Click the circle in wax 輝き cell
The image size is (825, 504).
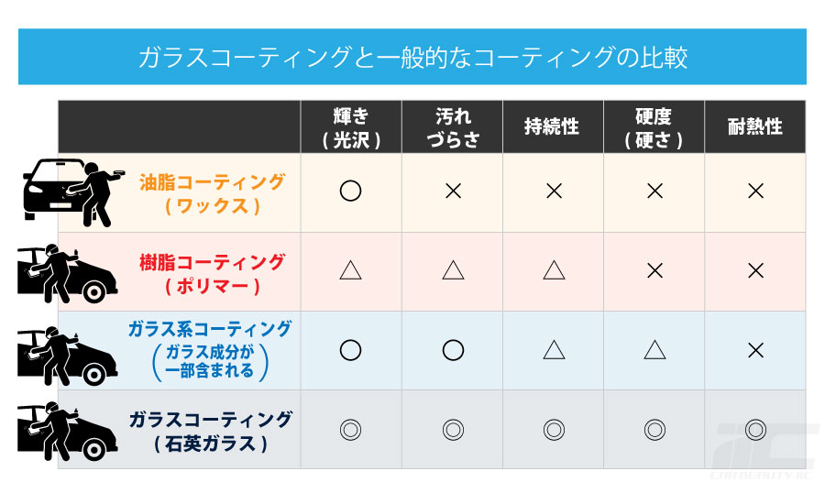pos(350,191)
